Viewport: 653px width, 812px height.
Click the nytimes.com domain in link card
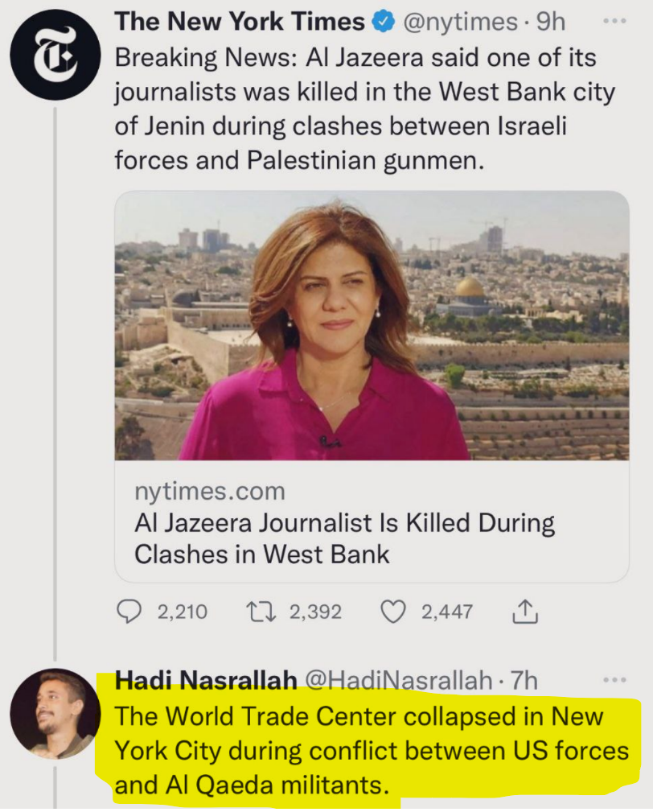(x=209, y=491)
